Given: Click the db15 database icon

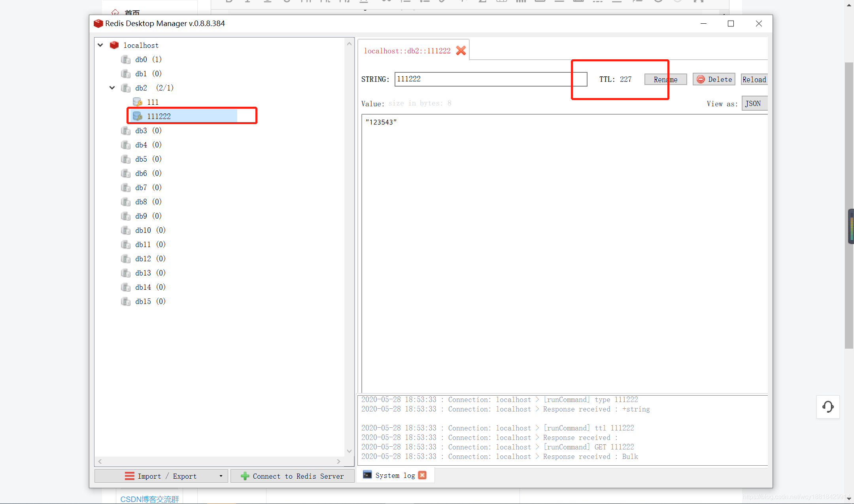Looking at the screenshot, I should coord(126,302).
